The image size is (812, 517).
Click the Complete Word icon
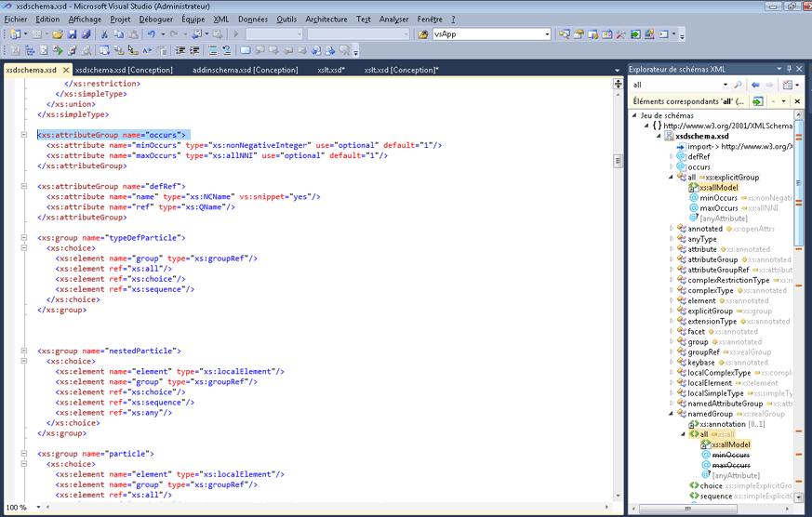147,50
